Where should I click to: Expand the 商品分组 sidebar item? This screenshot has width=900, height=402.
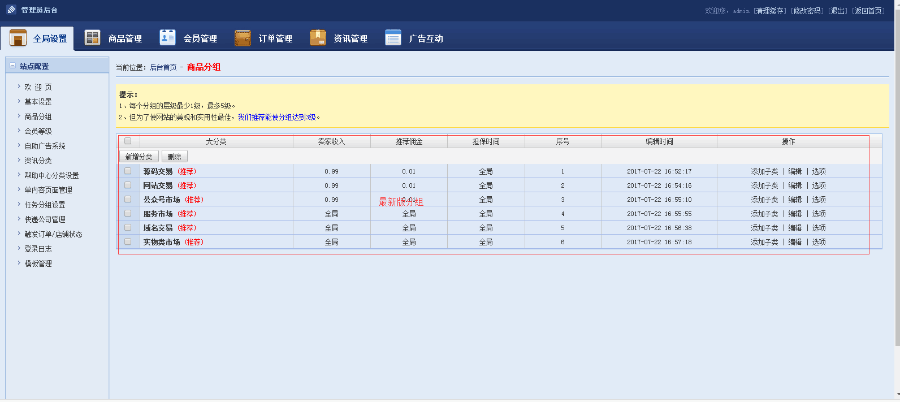pos(38,116)
